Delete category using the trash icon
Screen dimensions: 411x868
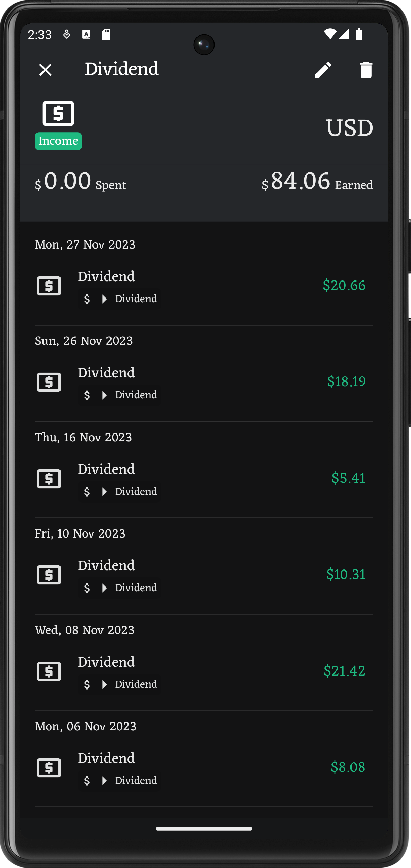pos(366,70)
